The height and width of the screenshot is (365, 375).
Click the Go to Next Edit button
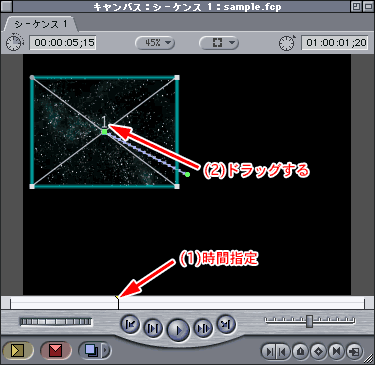pyautogui.click(x=226, y=324)
